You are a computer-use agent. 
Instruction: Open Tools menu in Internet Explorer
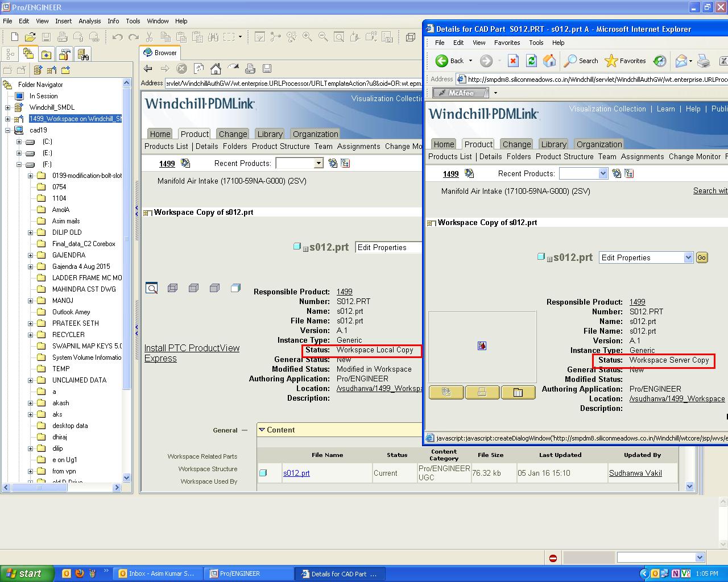[x=536, y=43]
